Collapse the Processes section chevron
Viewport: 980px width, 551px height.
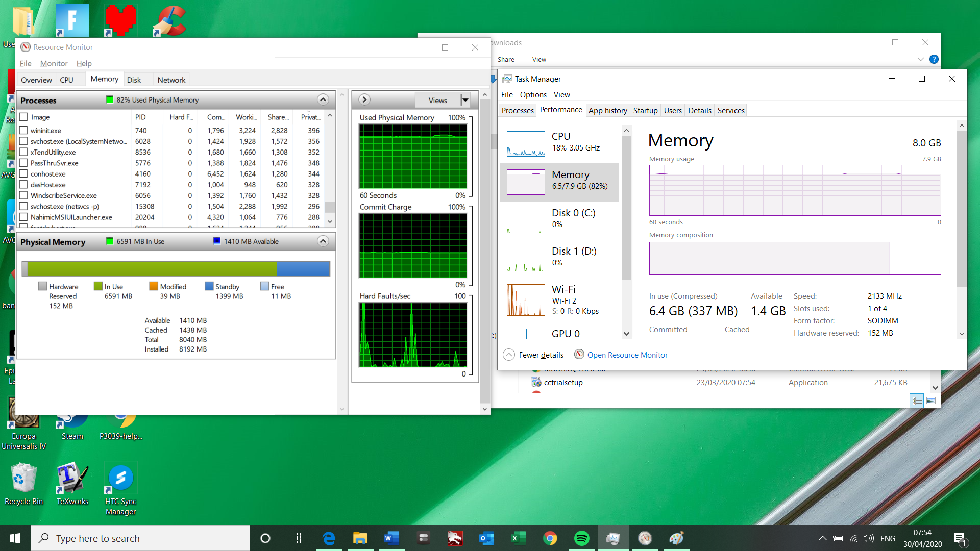tap(323, 99)
